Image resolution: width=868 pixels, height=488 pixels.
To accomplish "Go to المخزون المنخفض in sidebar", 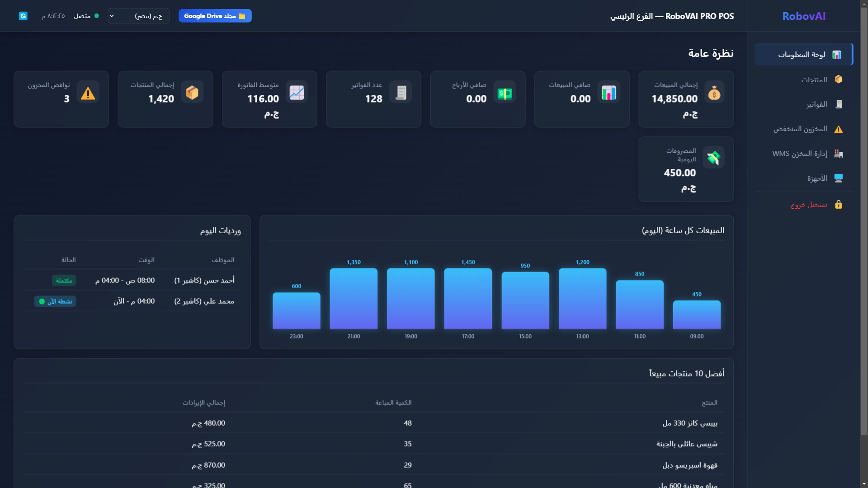I will pyautogui.click(x=803, y=129).
